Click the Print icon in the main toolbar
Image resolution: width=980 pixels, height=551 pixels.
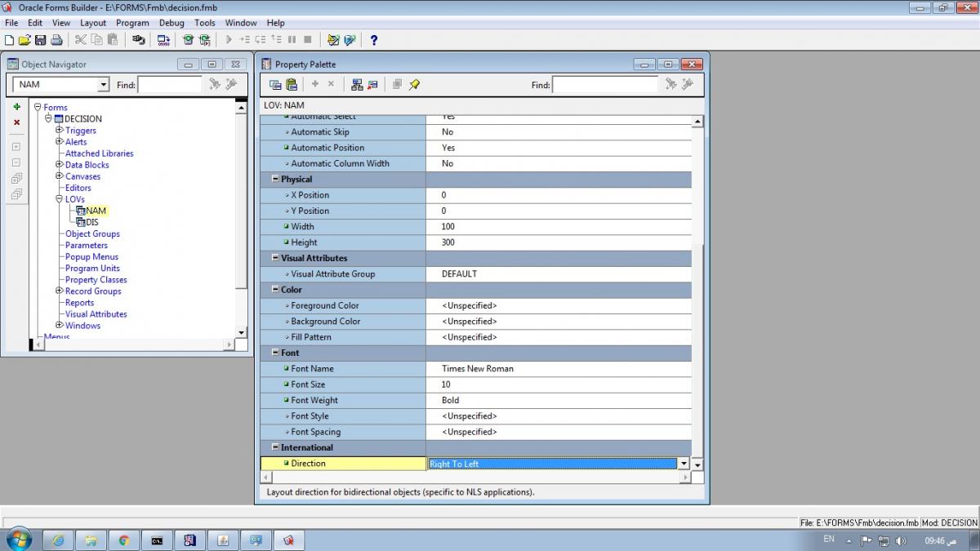[56, 40]
